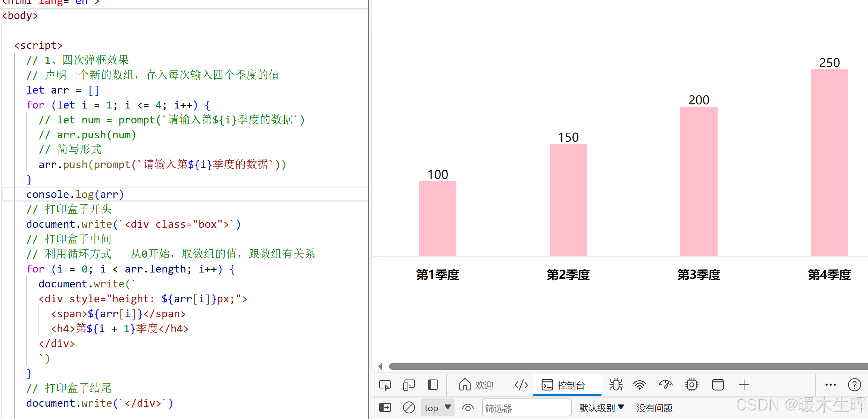Viewport: 868px width, 419px height.
Task: Add more tools with plus icon
Action: [x=744, y=385]
